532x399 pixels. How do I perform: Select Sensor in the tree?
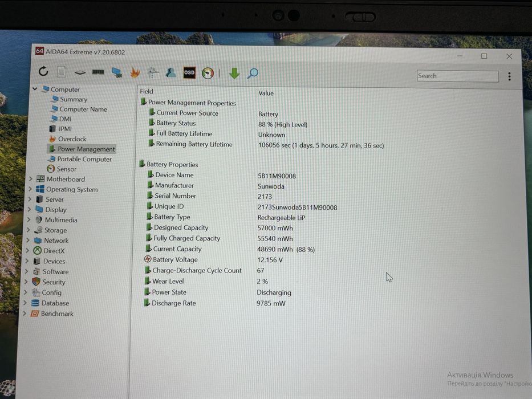(x=62, y=169)
